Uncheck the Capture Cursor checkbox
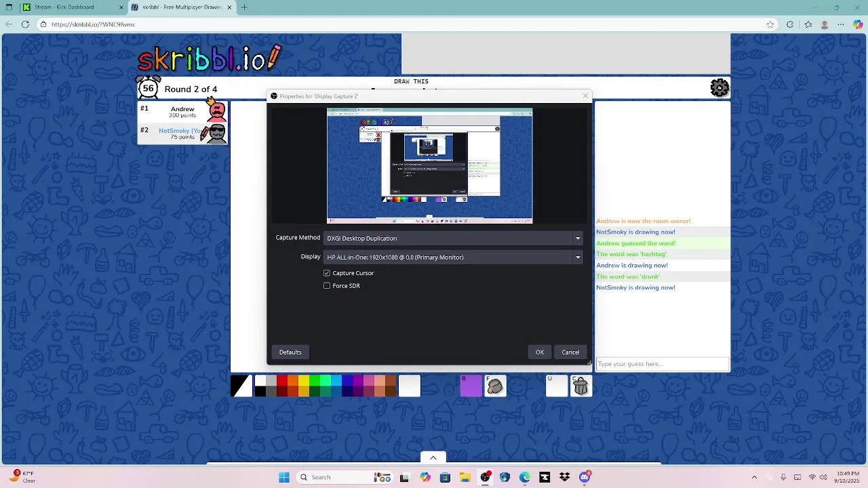Screen dimensions: 868x488 (327, 273)
